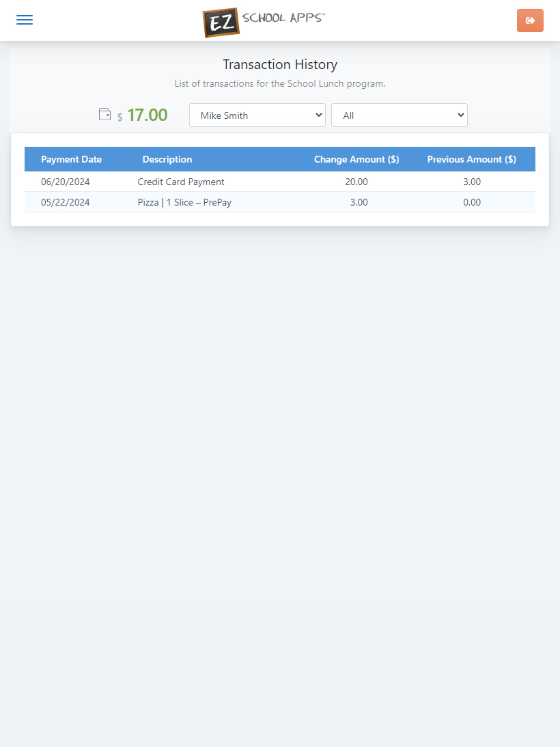
Task: Click the 3.00 change amount of Pizza row
Action: 359,202
